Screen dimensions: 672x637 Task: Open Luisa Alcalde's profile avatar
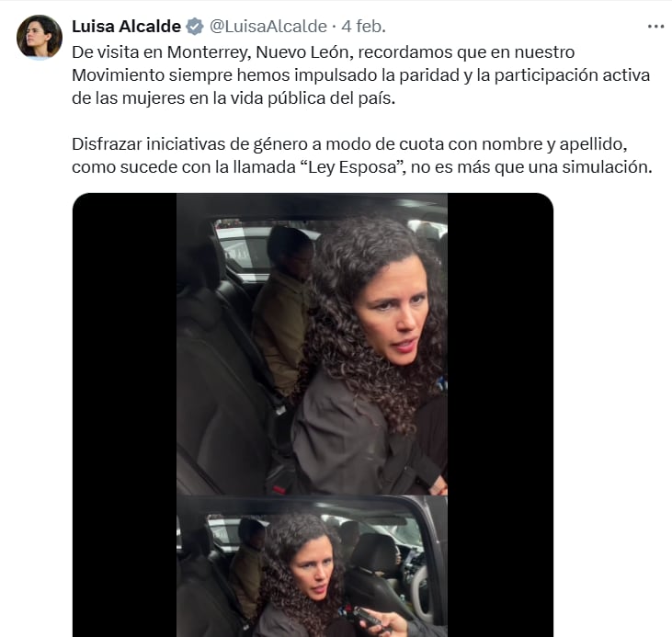[x=40, y=37]
